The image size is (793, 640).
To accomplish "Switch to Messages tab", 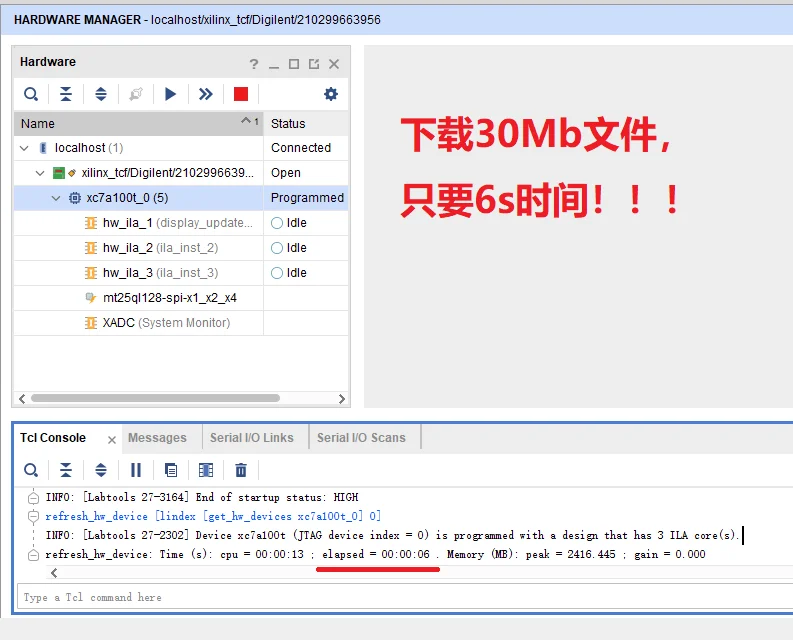I will point(157,438).
